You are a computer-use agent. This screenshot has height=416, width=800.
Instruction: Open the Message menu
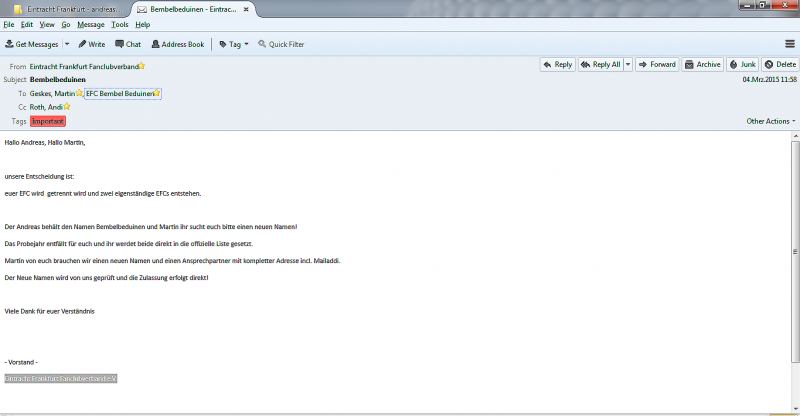pyautogui.click(x=90, y=24)
